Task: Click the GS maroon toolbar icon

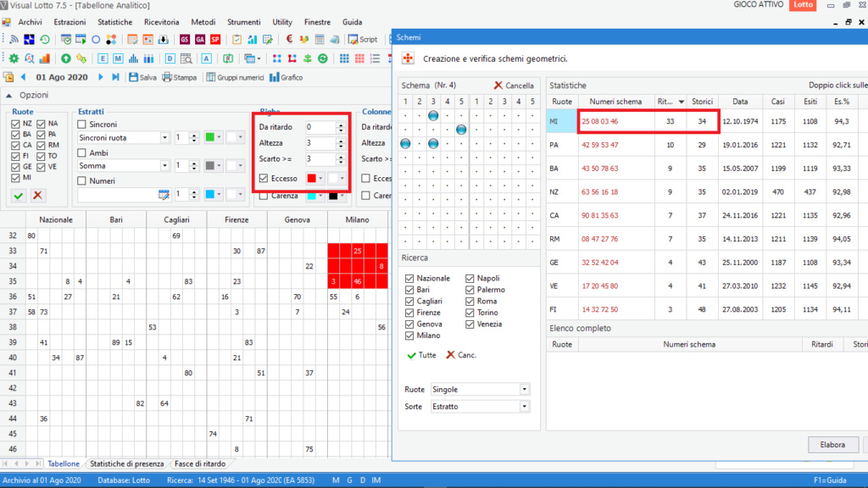Action: point(184,39)
